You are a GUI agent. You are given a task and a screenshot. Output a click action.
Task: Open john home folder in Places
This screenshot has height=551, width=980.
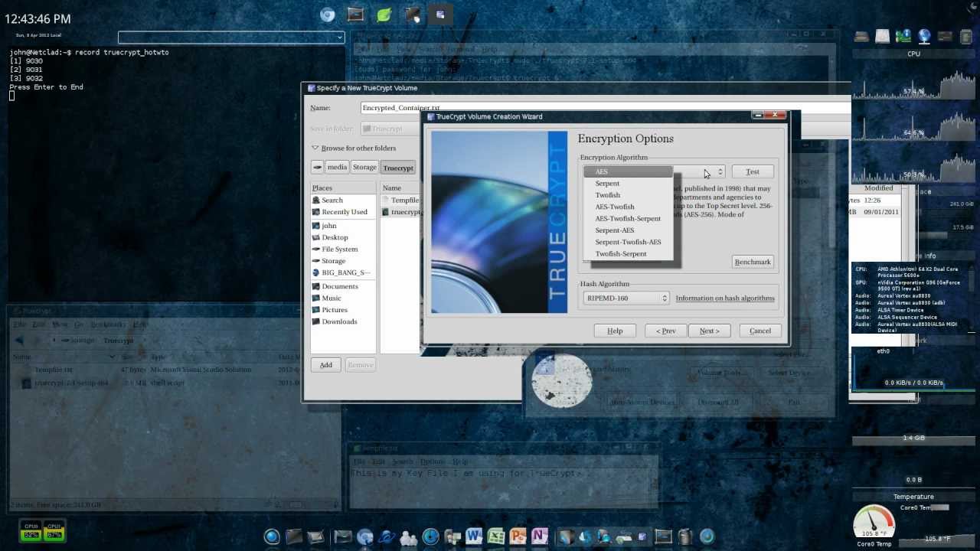point(343,226)
